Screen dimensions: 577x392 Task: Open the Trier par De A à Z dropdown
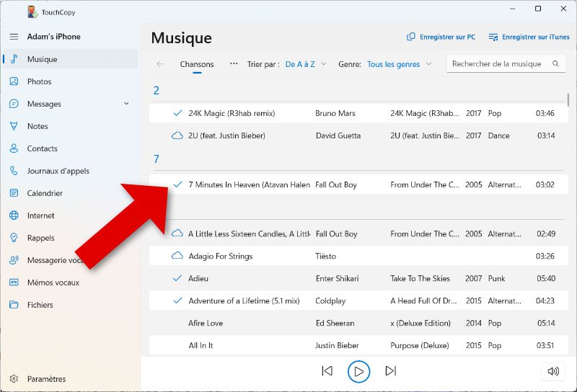point(306,64)
